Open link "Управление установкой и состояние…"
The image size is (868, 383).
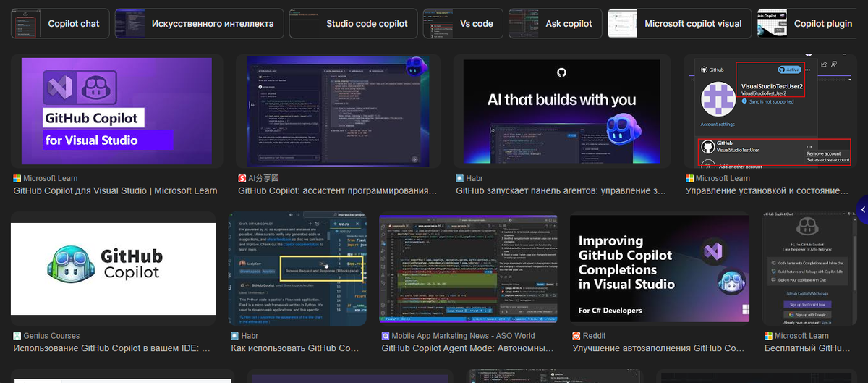767,191
